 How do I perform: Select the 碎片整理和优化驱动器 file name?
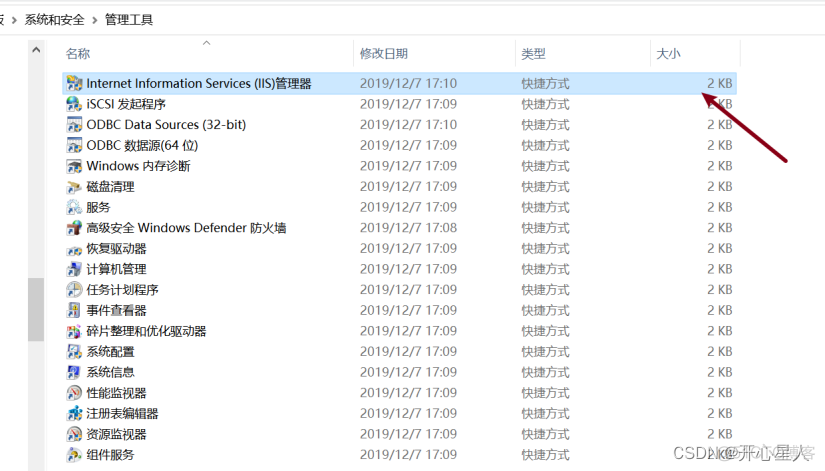pyautogui.click(x=146, y=331)
